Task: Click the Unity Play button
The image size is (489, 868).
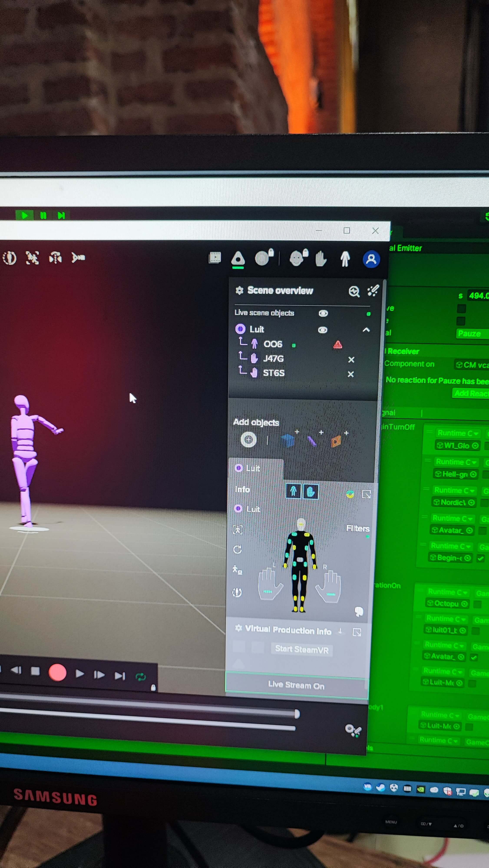Action: coord(25,215)
